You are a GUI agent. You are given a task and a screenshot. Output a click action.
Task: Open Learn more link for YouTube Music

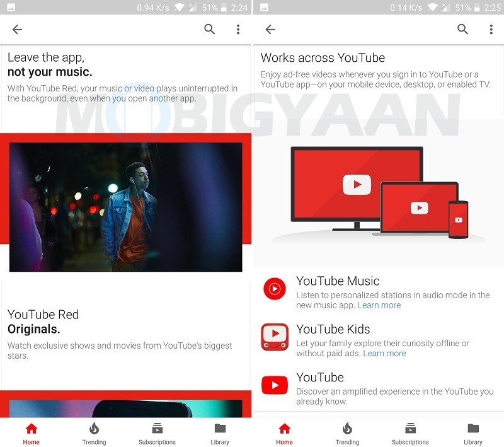click(379, 305)
